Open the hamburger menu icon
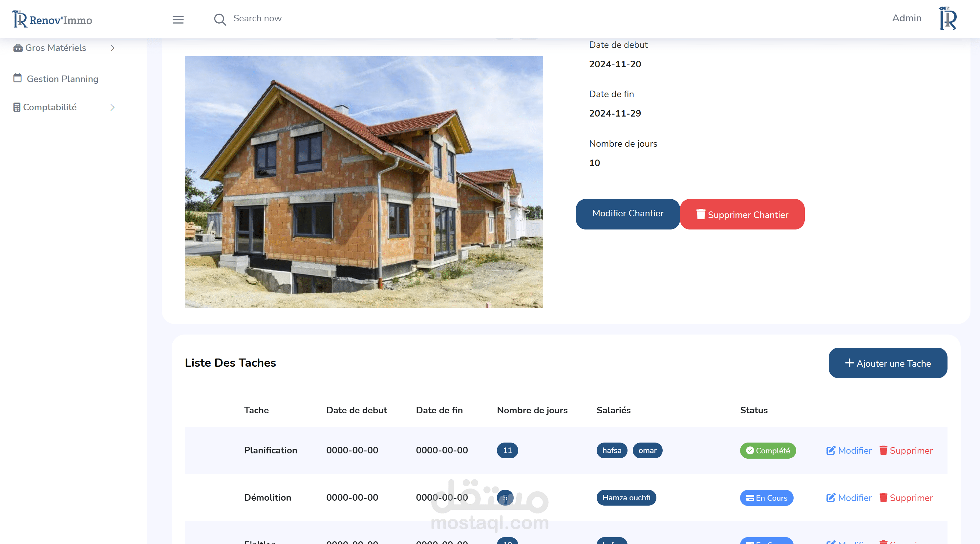 178,19
